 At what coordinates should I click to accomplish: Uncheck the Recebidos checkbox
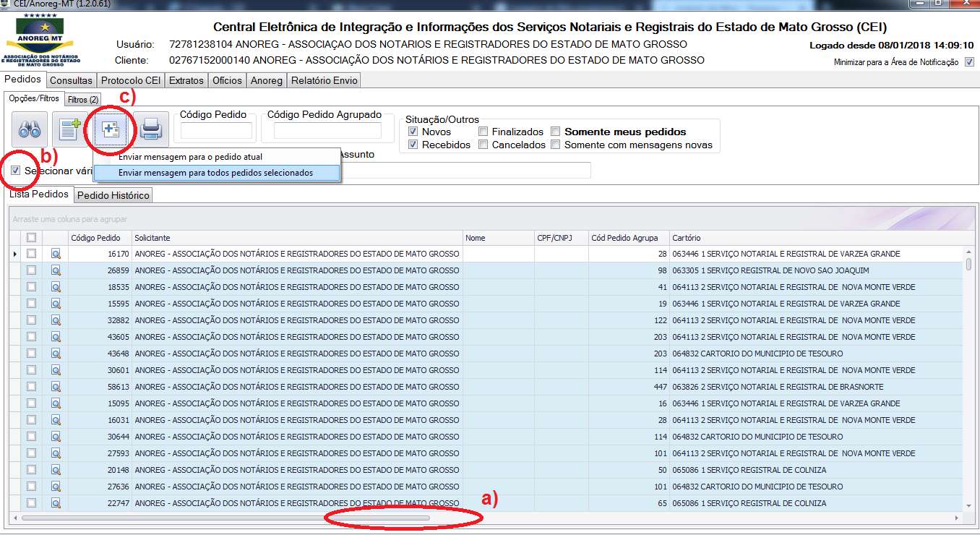[x=413, y=145]
